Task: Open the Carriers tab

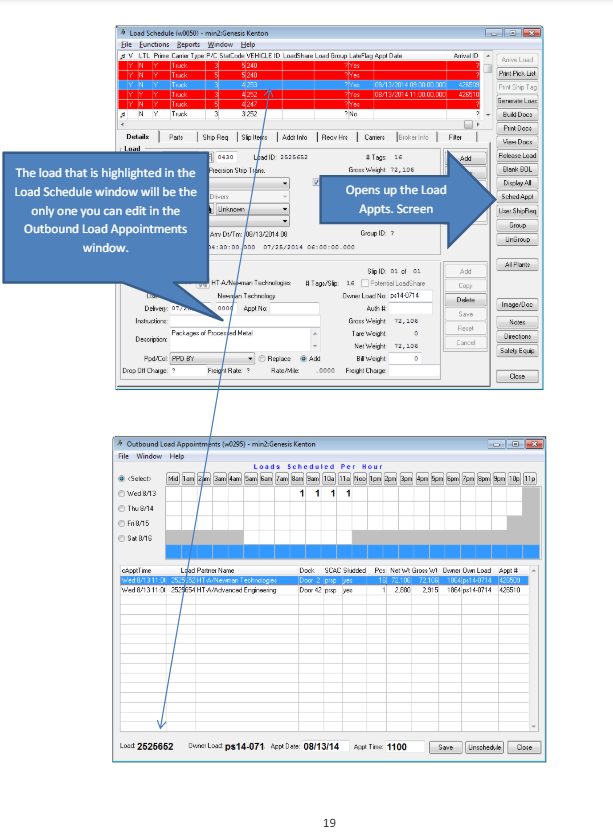Action: tap(374, 137)
